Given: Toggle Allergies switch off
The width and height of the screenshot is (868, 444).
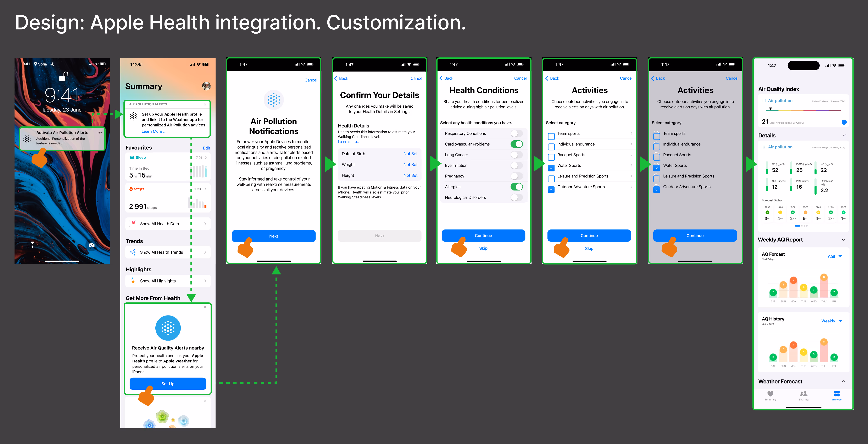Looking at the screenshot, I should (516, 187).
